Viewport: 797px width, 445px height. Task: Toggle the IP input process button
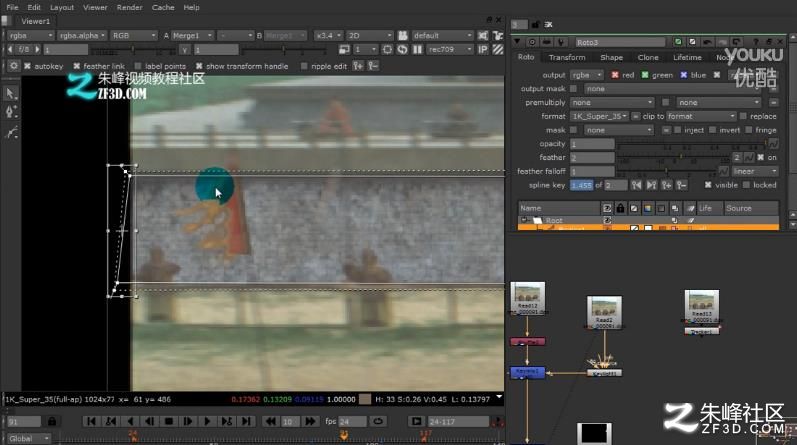pyautogui.click(x=483, y=49)
